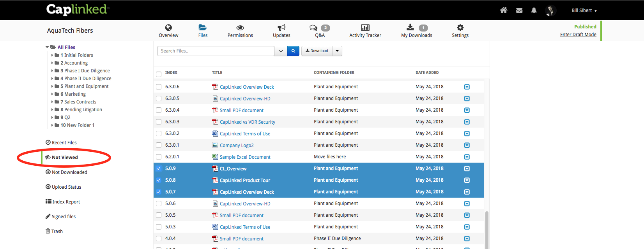Open the Index Report

[63, 202]
